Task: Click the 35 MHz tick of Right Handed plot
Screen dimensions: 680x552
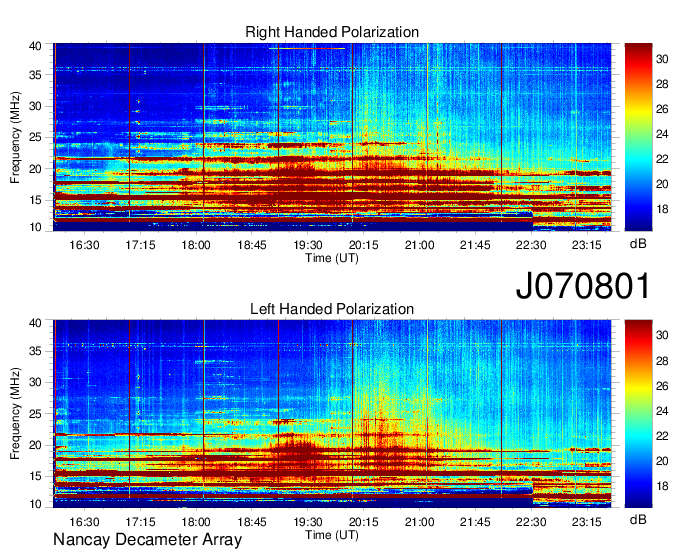Action: click(x=35, y=75)
